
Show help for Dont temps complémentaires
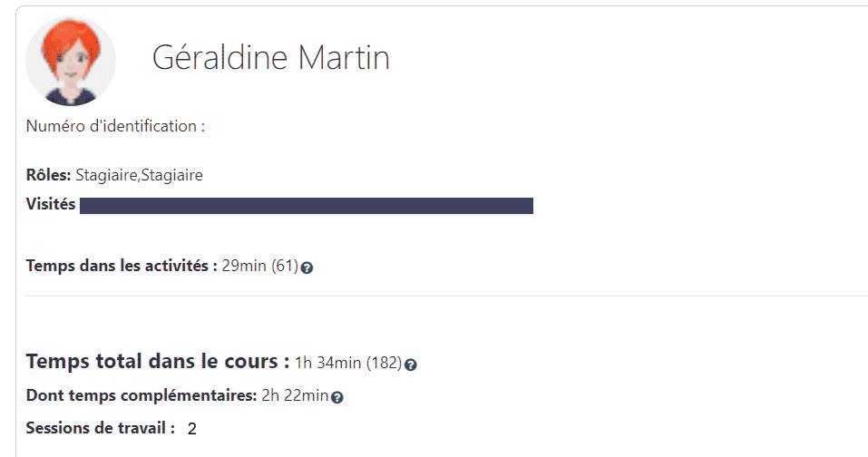tap(337, 397)
